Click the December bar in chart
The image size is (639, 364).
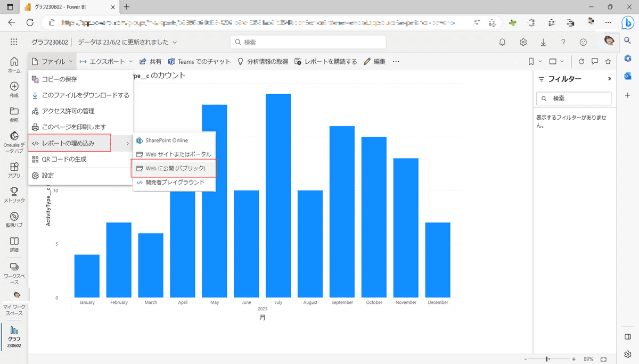438,260
